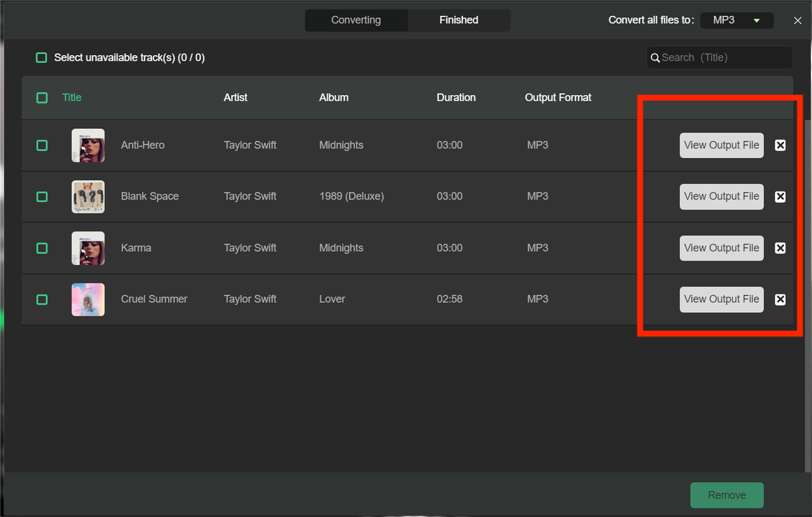View output file for Anti-Hero
This screenshot has height=517, width=812.
pyautogui.click(x=722, y=145)
